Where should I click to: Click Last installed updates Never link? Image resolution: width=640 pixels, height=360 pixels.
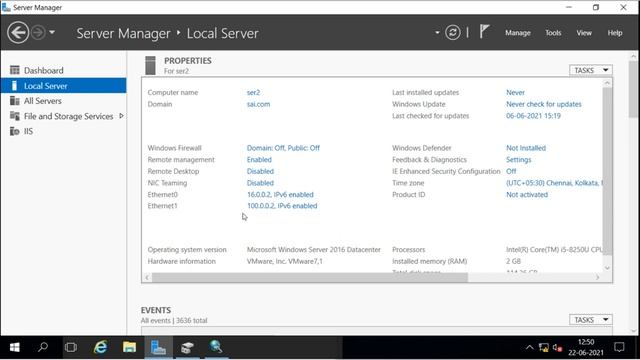[x=515, y=93]
